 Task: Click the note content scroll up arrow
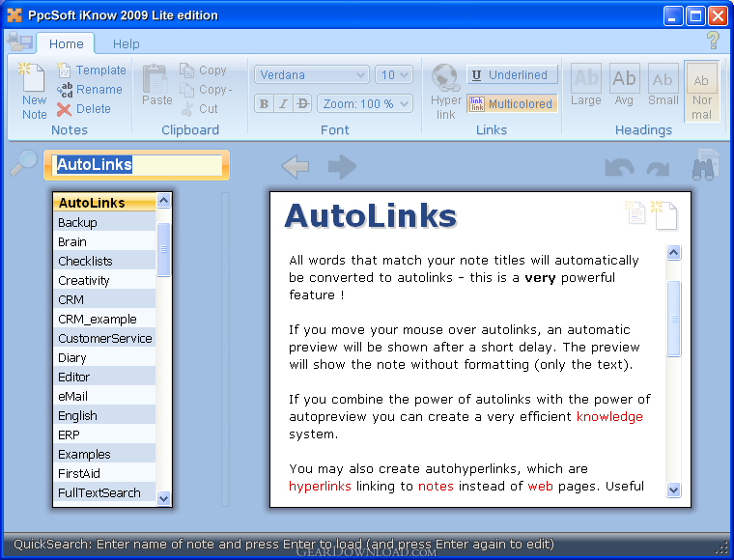(673, 253)
